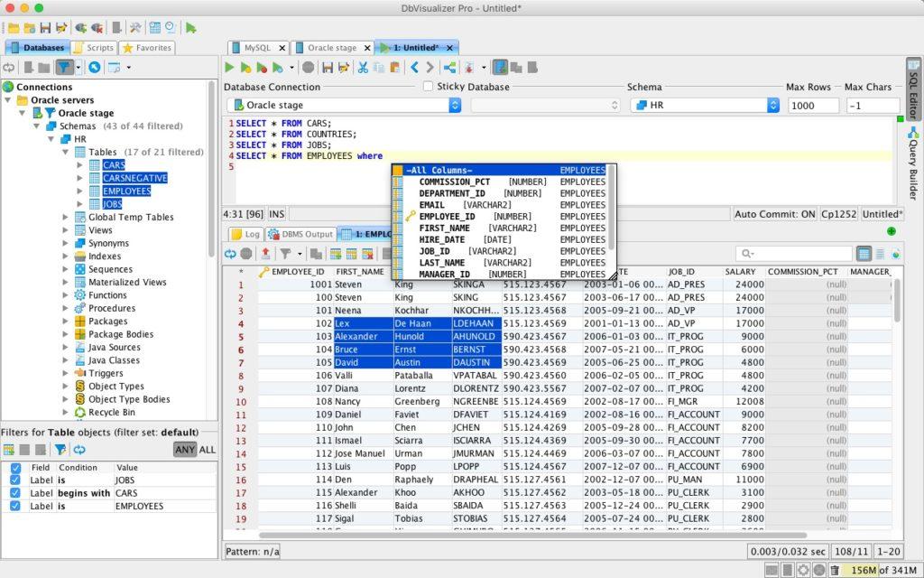
Task: Switch to the Scripts tab
Action: (x=93, y=47)
